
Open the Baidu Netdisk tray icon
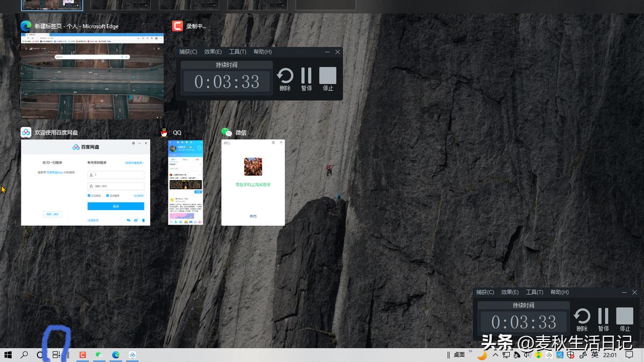(x=549, y=355)
